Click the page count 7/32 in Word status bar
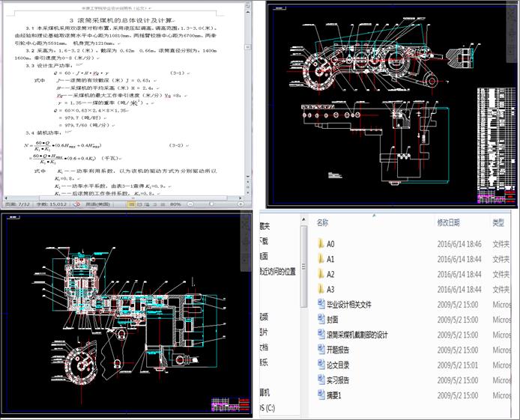Viewport: 520px width, 420px height. click(x=17, y=204)
